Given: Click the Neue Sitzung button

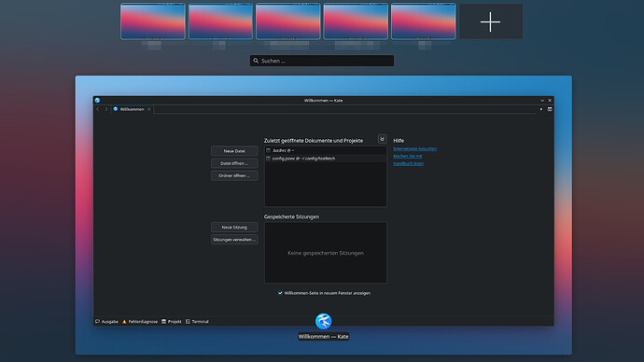Looking at the screenshot, I should click(234, 228).
